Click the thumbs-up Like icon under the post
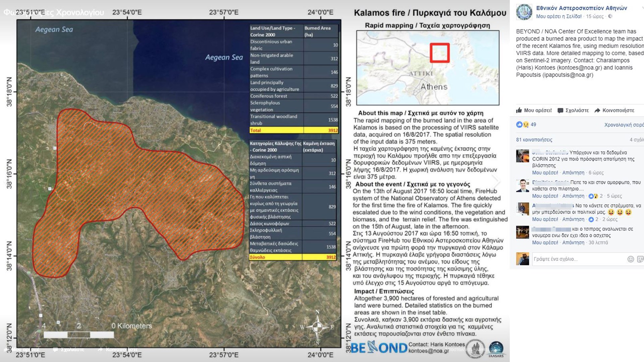 click(520, 110)
